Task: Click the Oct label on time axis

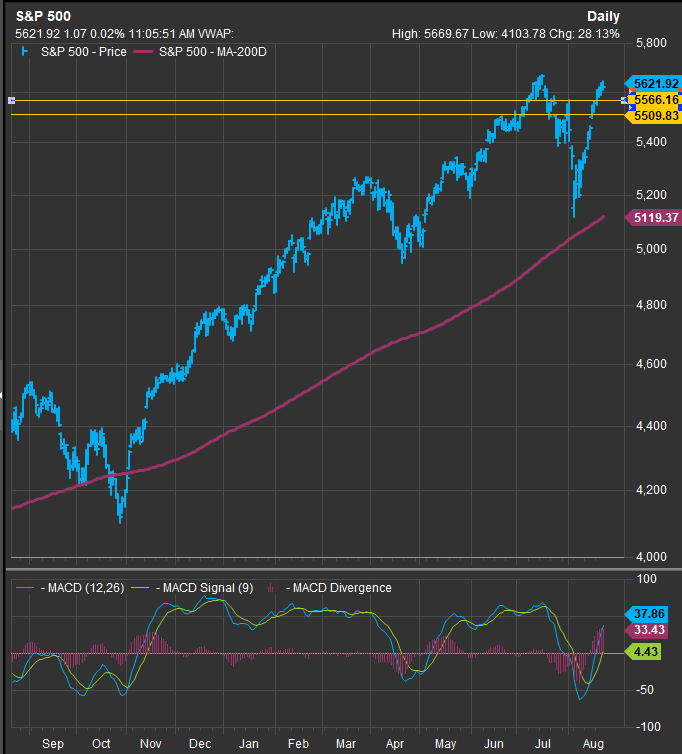Action: 101,744
